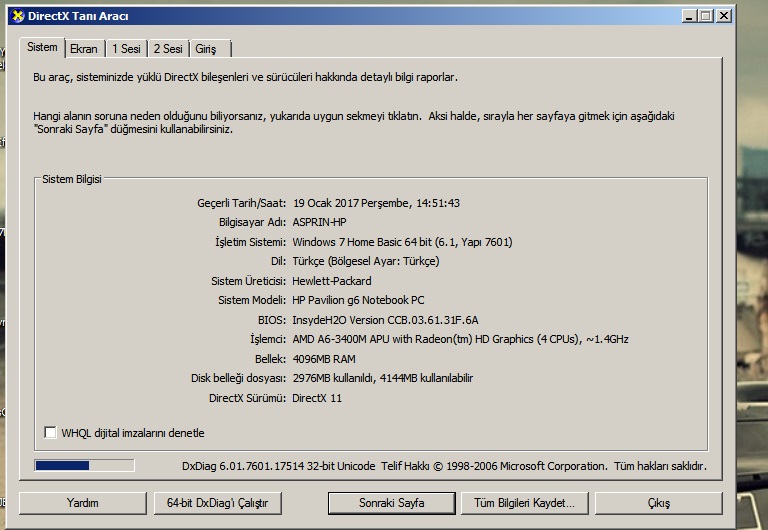768x530 pixels.
Task: Minimize the DirectX Tanı Aracı window
Action: click(689, 16)
